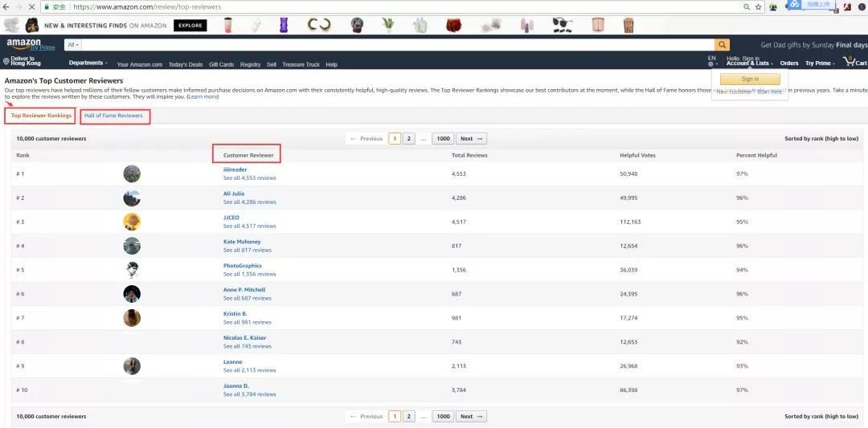
Task: Go to Your Amazon.com
Action: click(x=140, y=65)
